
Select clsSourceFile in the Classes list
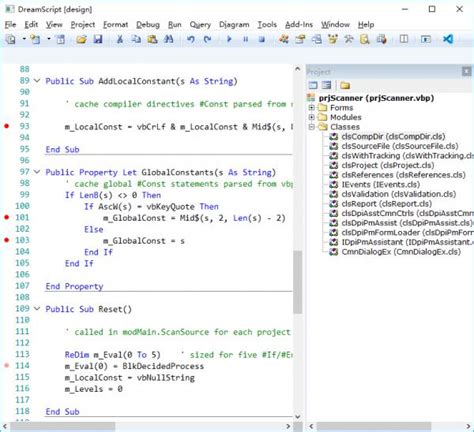pyautogui.click(x=400, y=146)
